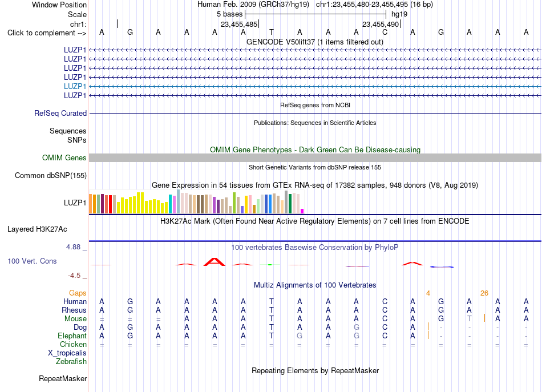Open the OMIM Genes track label
The width and height of the screenshot is (542, 392).
64,157
